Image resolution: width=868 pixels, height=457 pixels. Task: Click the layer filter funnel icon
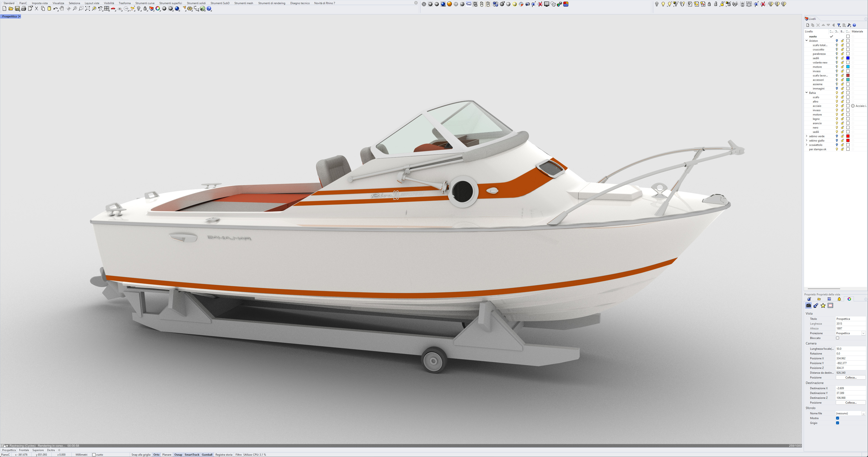tap(839, 25)
